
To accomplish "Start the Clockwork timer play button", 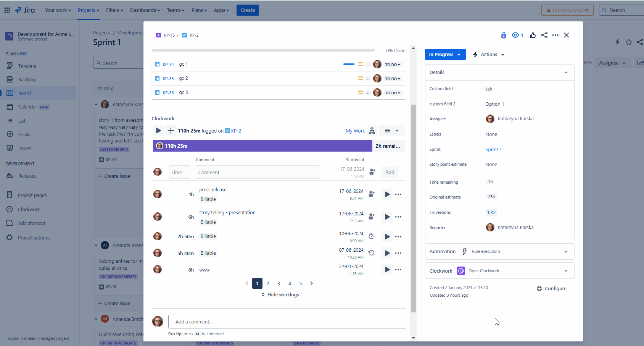I will [158, 131].
